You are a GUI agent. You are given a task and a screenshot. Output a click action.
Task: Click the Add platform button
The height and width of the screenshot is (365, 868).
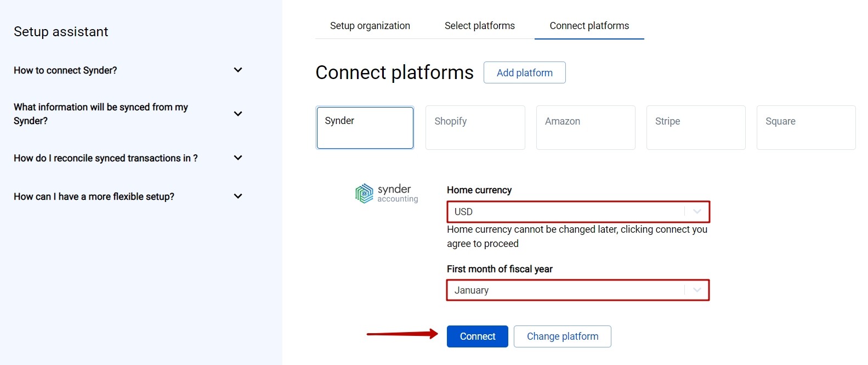pos(525,72)
